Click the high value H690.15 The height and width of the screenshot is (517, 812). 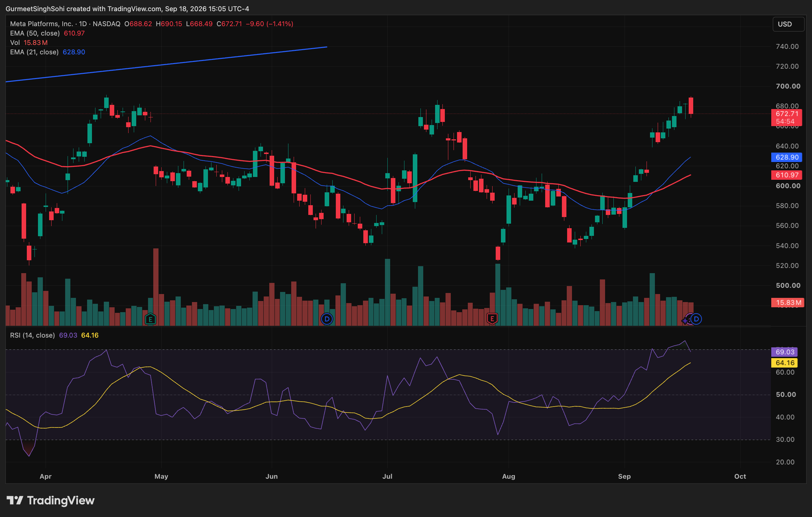pos(169,24)
